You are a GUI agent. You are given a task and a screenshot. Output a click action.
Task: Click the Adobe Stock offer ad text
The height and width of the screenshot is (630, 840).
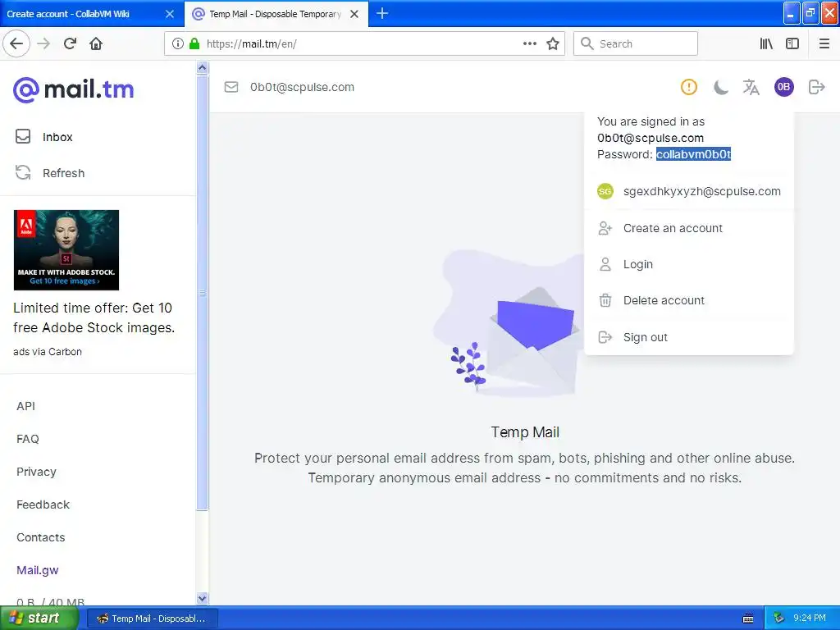click(94, 317)
